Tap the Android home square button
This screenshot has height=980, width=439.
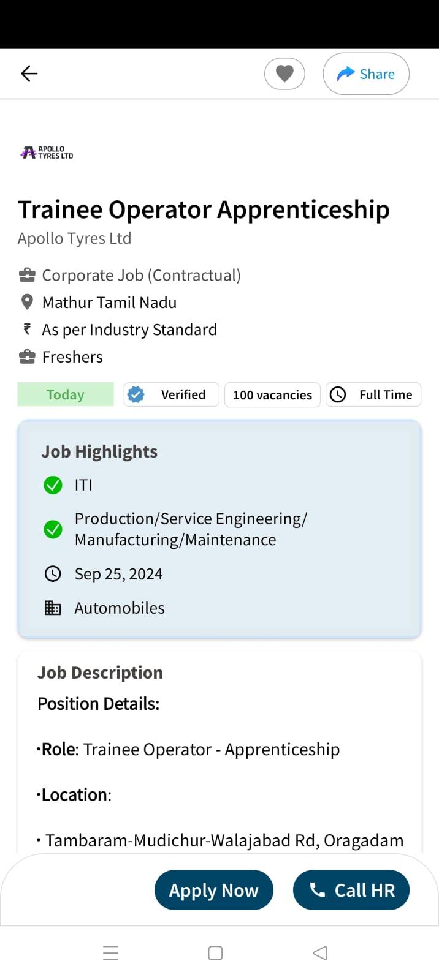pos(215,953)
